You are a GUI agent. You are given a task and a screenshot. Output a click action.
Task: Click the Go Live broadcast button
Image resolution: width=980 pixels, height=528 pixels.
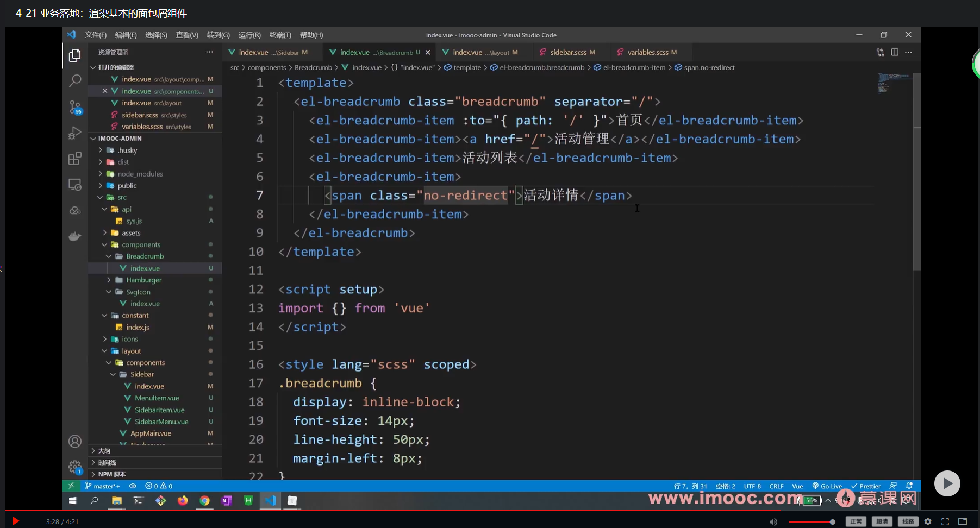[x=827, y=486]
